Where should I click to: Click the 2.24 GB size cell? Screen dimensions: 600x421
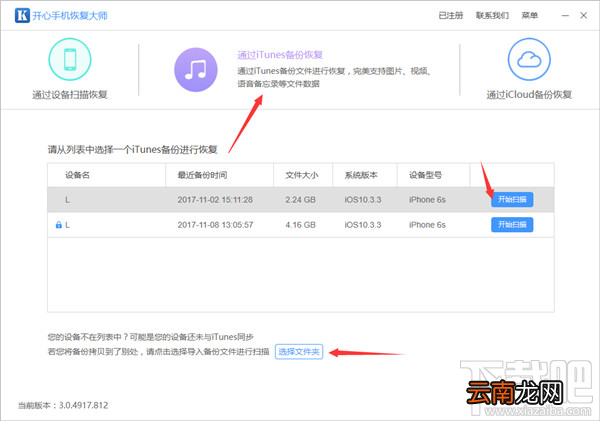(x=300, y=200)
